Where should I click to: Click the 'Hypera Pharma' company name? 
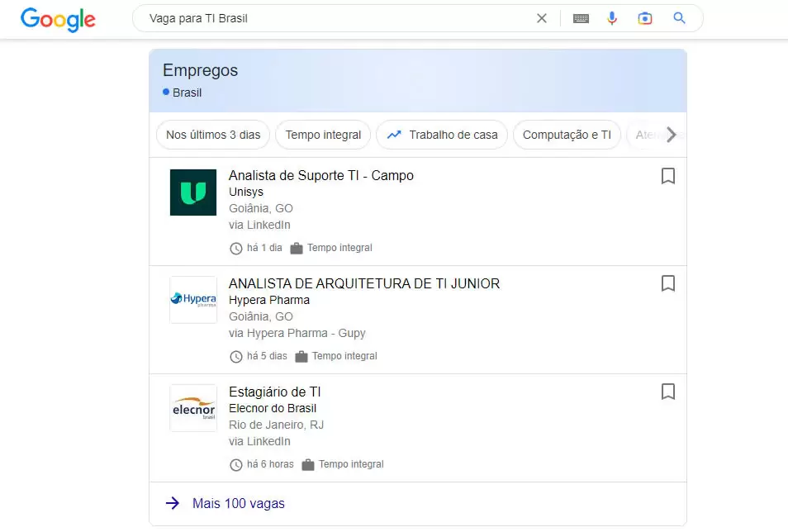click(x=269, y=300)
